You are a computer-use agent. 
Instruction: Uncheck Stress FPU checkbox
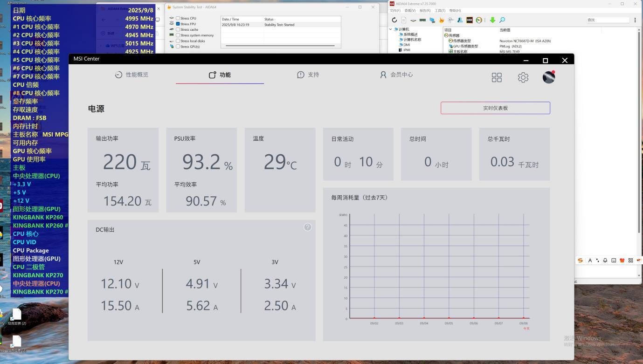pyautogui.click(x=178, y=24)
